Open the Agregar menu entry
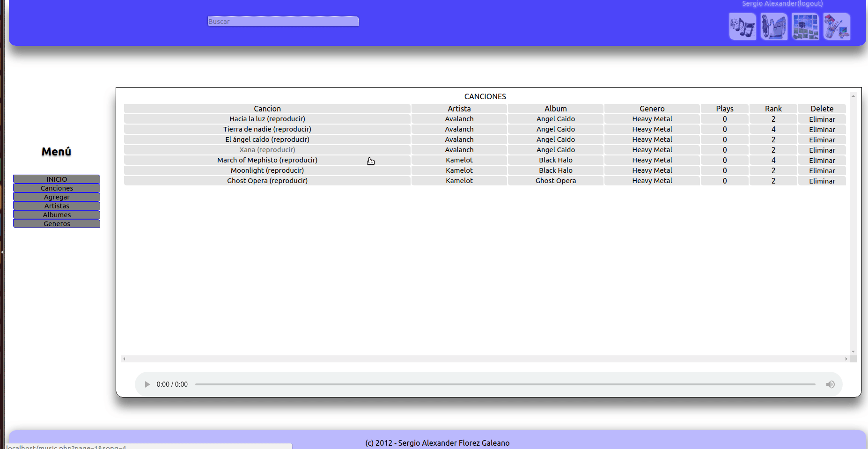The width and height of the screenshot is (868, 449). pyautogui.click(x=57, y=197)
